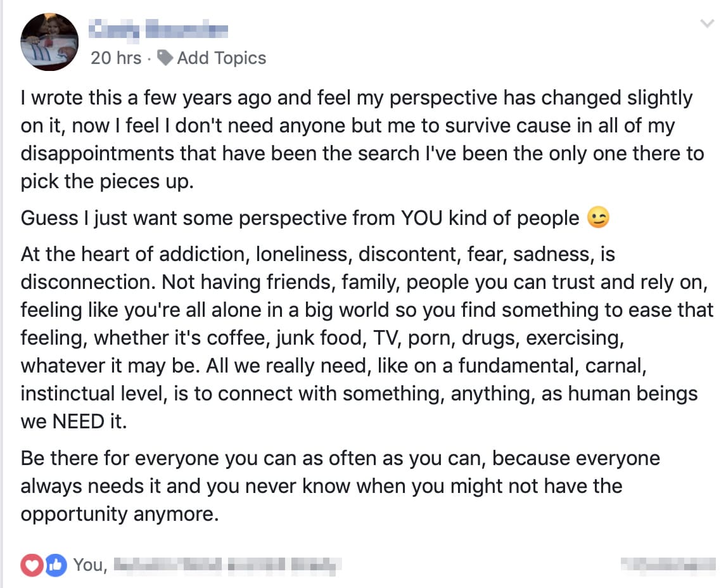Click the tag icon beside Add Topics
726x588 pixels.
pos(165,58)
